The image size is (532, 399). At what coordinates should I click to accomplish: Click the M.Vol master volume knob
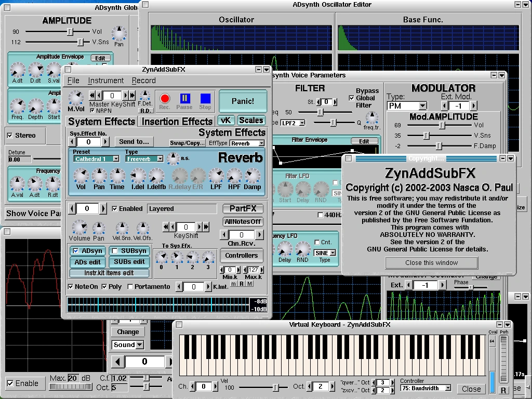(76, 98)
